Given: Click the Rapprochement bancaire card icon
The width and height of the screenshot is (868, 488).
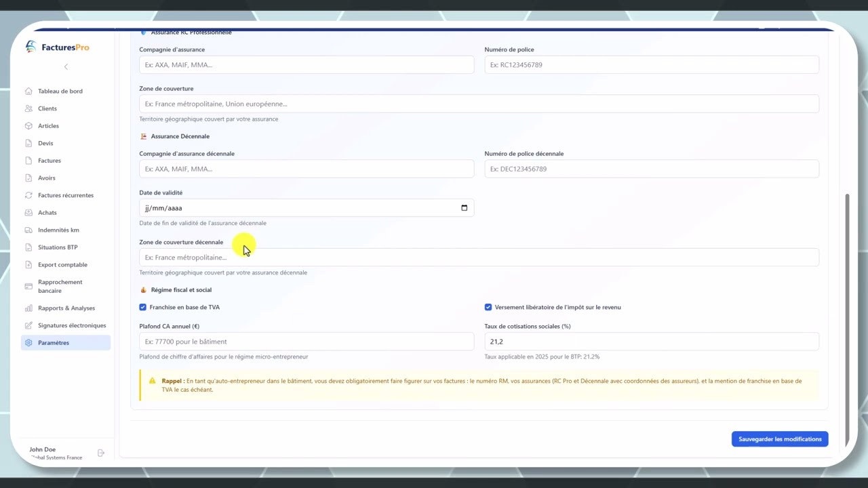Looking at the screenshot, I should pos(28,286).
